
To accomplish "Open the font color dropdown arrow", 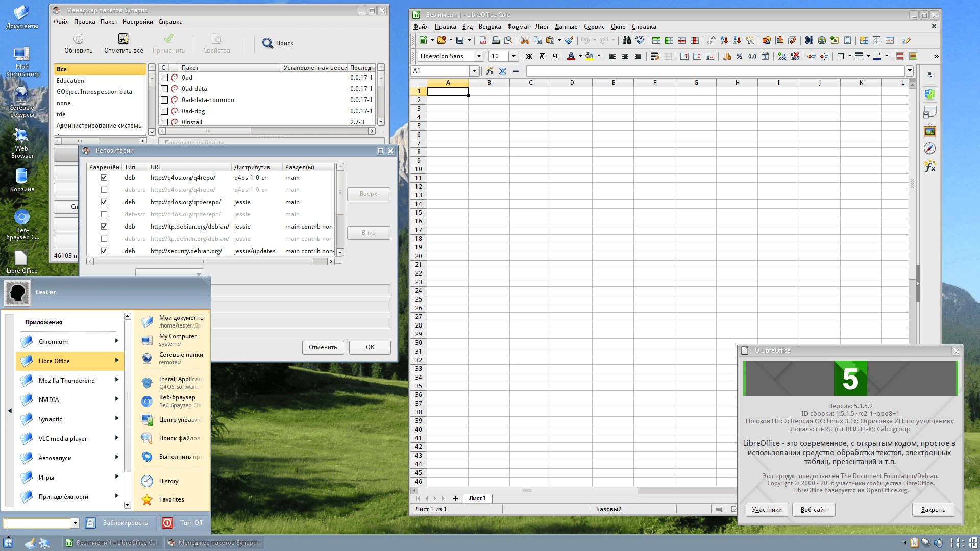I will (580, 56).
